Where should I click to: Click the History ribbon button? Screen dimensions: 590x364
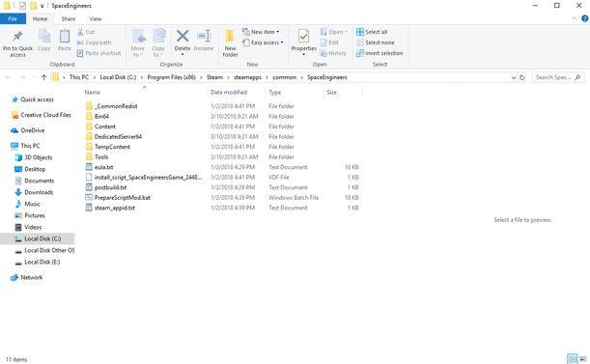coord(333,53)
